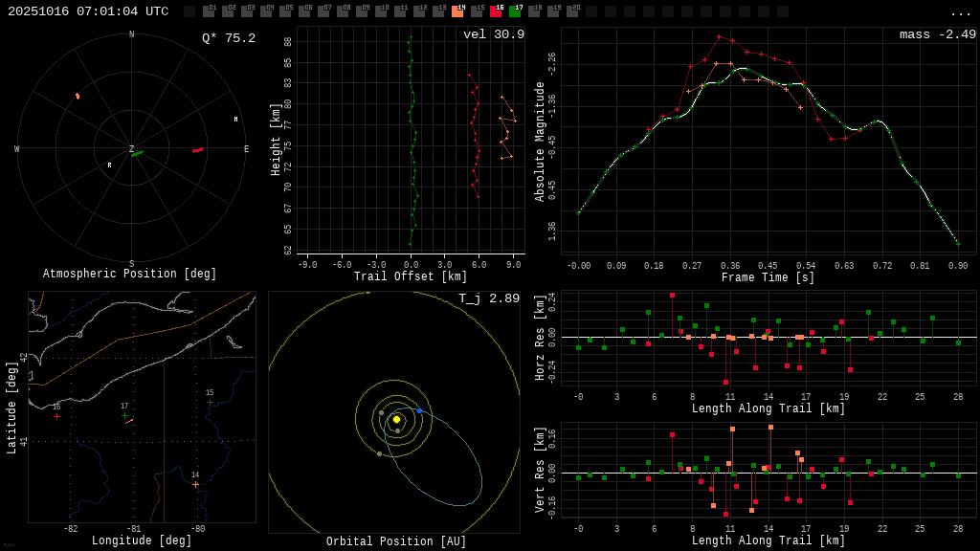This screenshot has height=551, width=980.
Task: Click the zenith Z marker on sky plot
Action: tap(132, 149)
